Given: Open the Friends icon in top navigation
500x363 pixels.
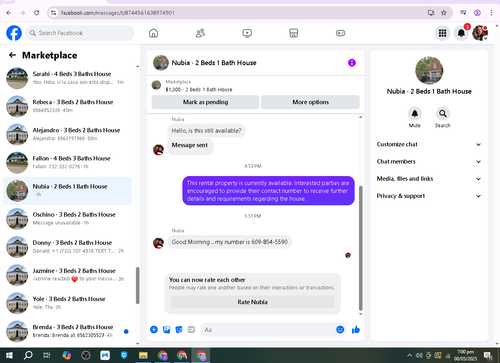Looking at the screenshot, I should (200, 33).
